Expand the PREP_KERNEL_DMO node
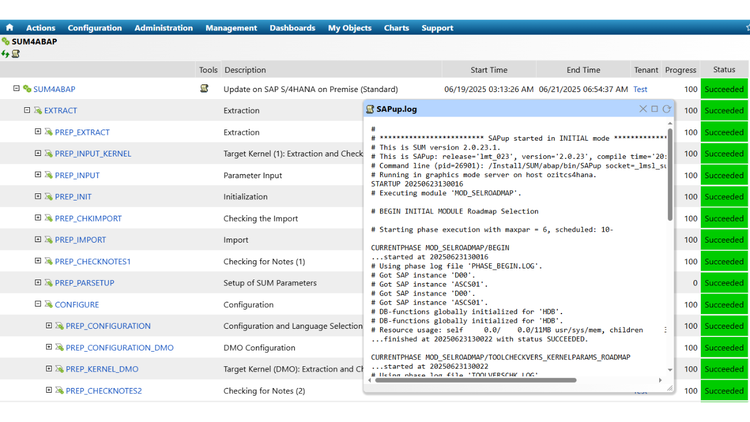 tap(49, 368)
